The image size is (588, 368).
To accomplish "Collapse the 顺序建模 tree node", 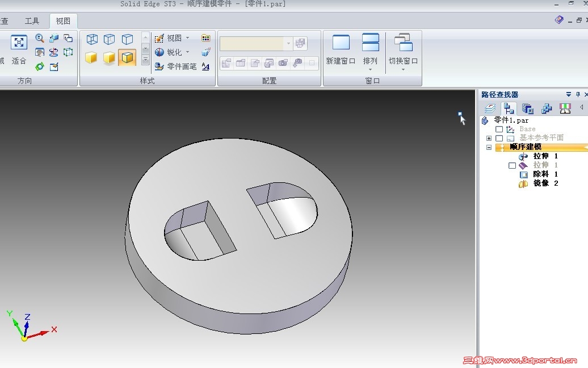I will tap(489, 147).
